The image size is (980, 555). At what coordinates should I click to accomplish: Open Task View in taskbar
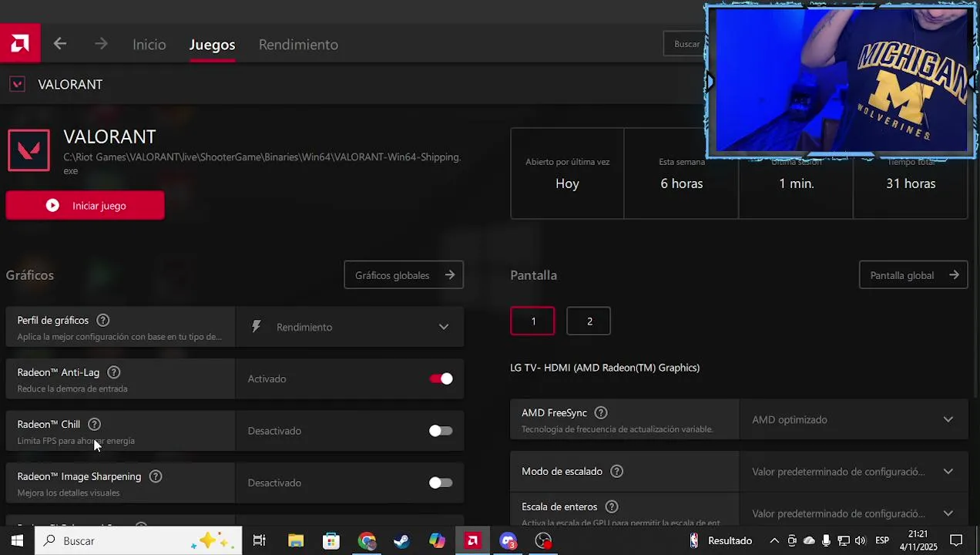[260, 540]
